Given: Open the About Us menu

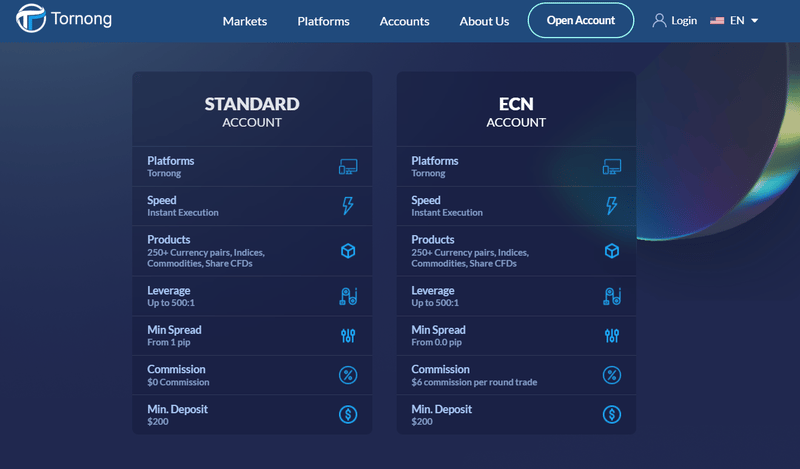Looking at the screenshot, I should 484,21.
